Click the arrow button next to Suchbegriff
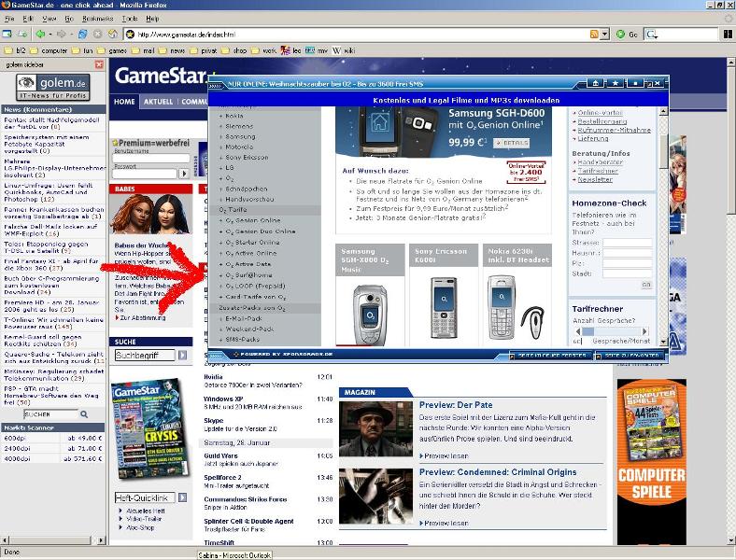 click(x=182, y=355)
